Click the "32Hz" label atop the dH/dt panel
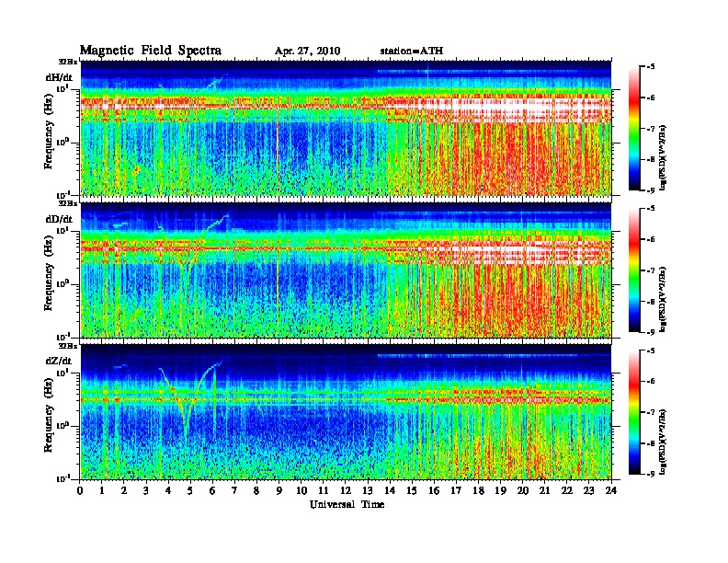Screen dimensions: 728x563 [x=68, y=62]
